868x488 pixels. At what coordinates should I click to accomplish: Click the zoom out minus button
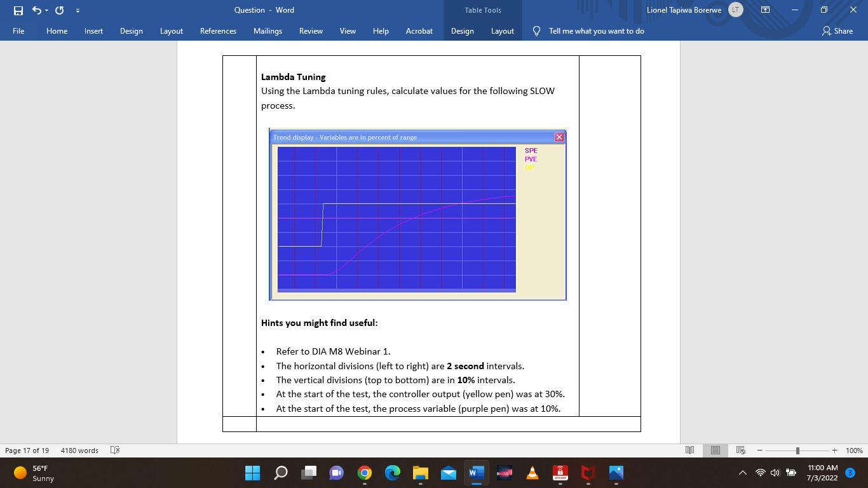pos(761,451)
